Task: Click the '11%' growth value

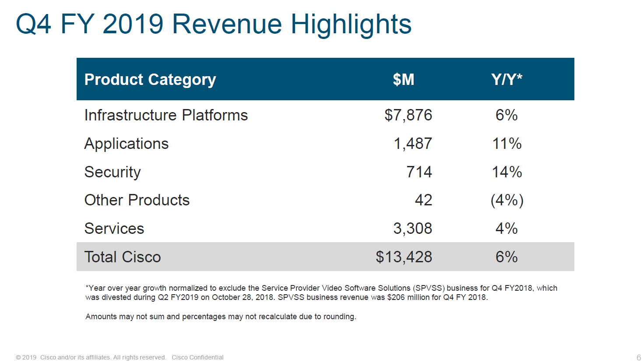Action: (x=507, y=144)
